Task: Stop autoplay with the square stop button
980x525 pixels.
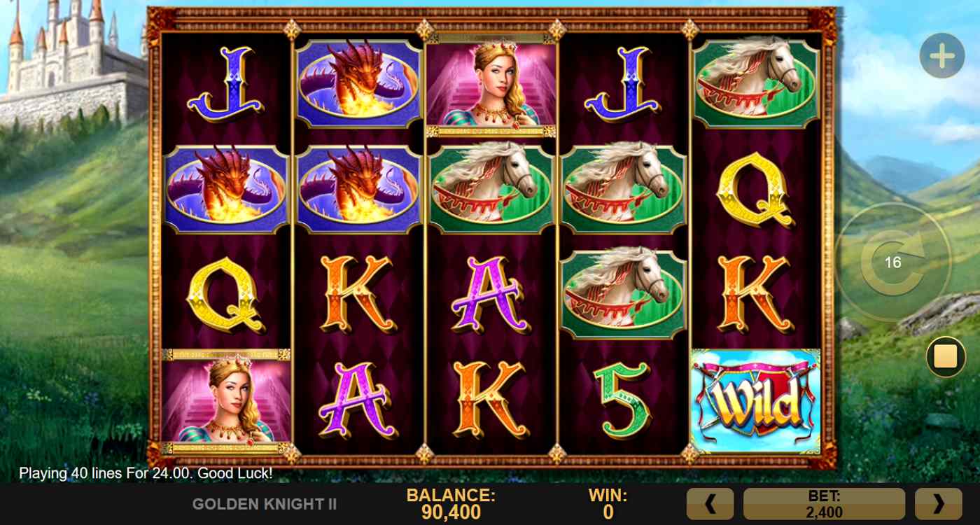Action: click(946, 357)
